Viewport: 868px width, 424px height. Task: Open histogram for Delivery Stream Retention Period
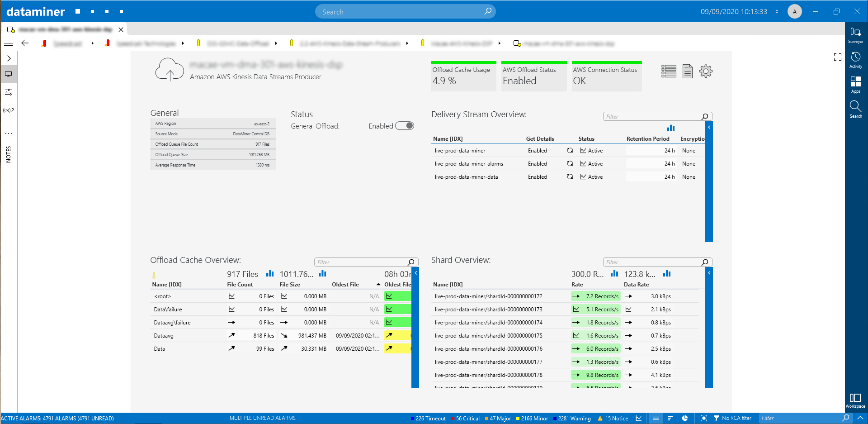pyautogui.click(x=670, y=128)
